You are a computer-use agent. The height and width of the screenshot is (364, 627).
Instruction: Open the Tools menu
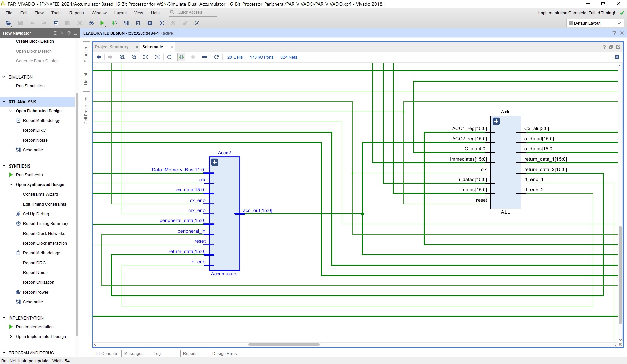[56, 13]
